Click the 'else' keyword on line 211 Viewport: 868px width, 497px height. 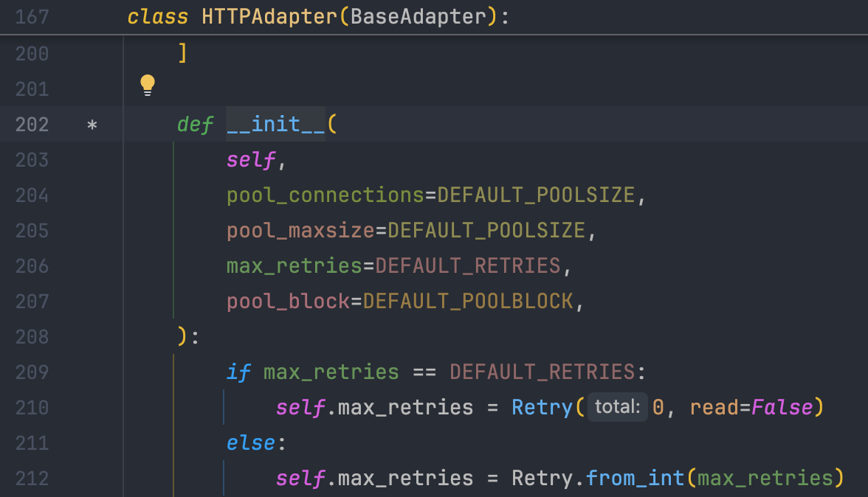[x=250, y=443]
